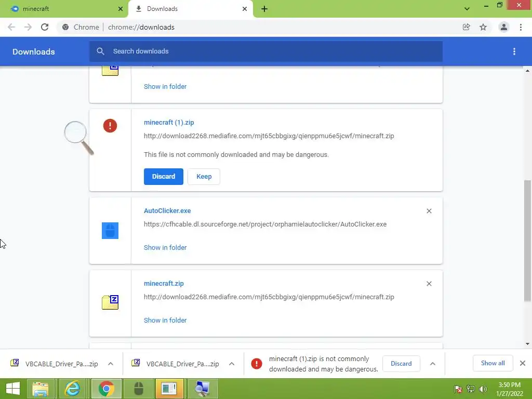The image size is (532, 399).
Task: Close the Downloads tab
Action: click(x=245, y=9)
